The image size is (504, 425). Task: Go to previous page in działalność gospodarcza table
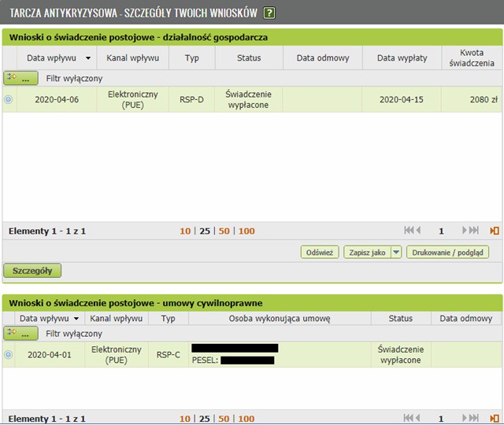pyautogui.click(x=418, y=231)
